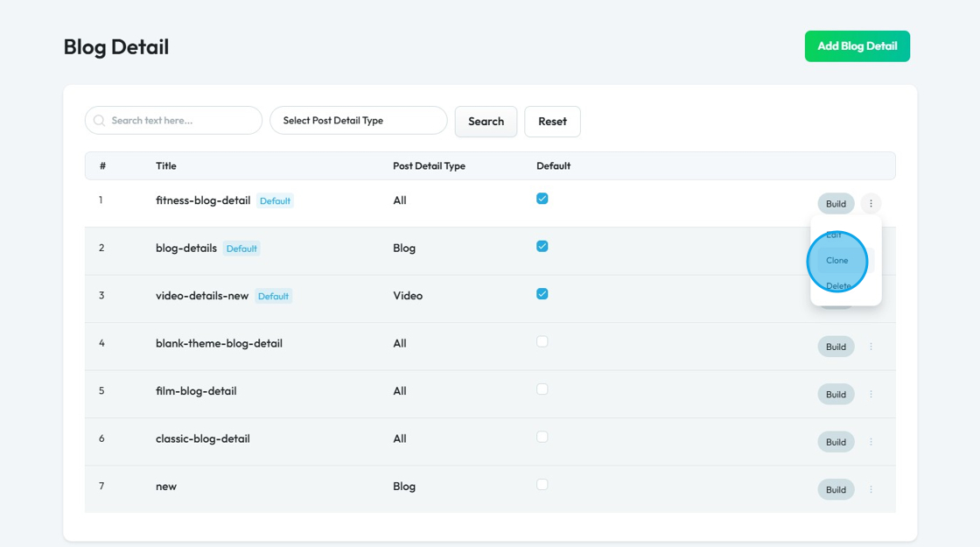This screenshot has width=980, height=547.
Task: Uncheck the Default checkbox for fitness-blog-detail
Action: [542, 199]
